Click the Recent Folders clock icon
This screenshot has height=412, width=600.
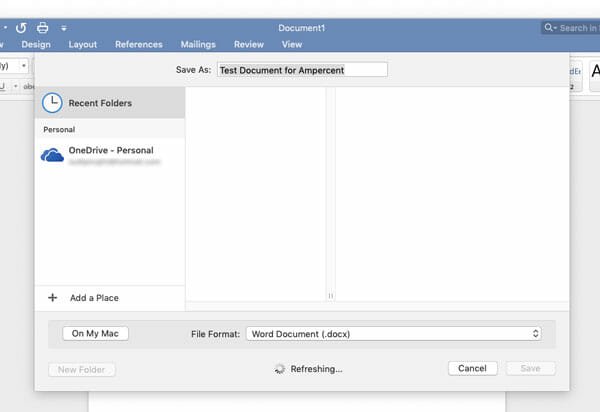pyautogui.click(x=52, y=103)
